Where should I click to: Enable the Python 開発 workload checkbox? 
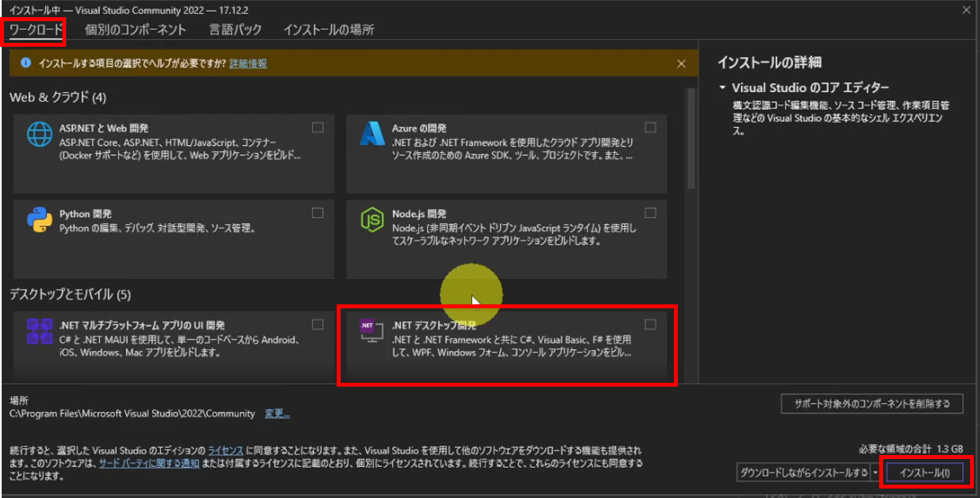[317, 213]
